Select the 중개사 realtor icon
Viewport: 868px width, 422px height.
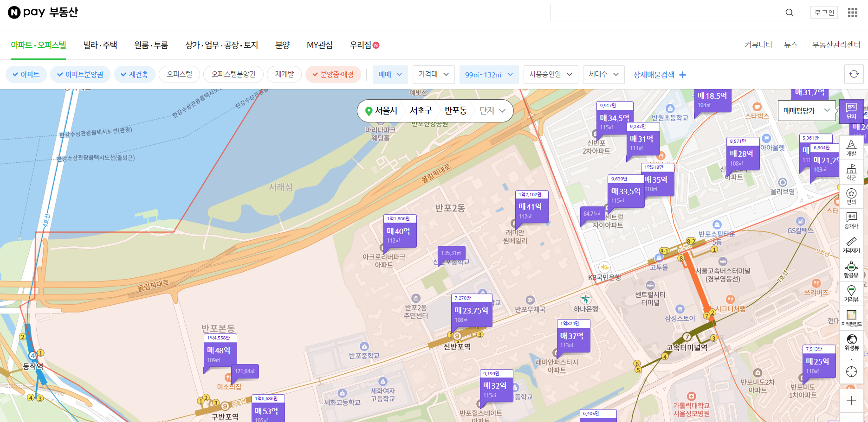[x=851, y=221]
